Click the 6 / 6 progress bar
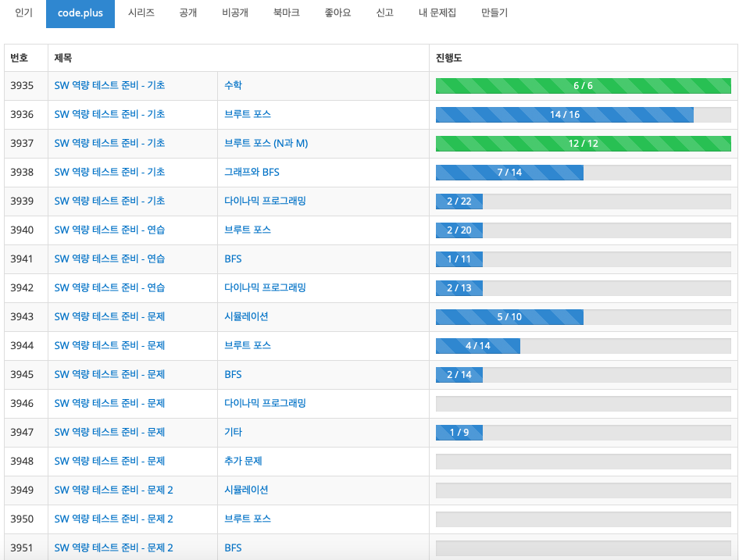Screen dimensions: 739x560 click(583, 86)
